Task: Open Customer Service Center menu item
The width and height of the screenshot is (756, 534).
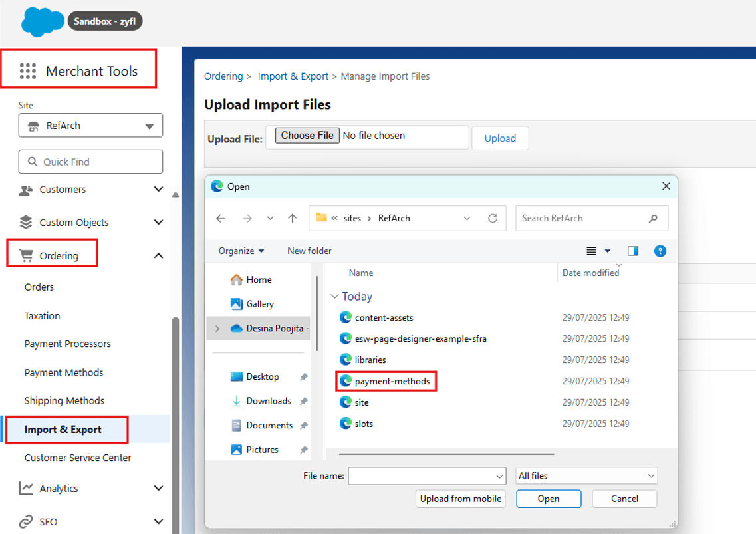Action: 78,458
